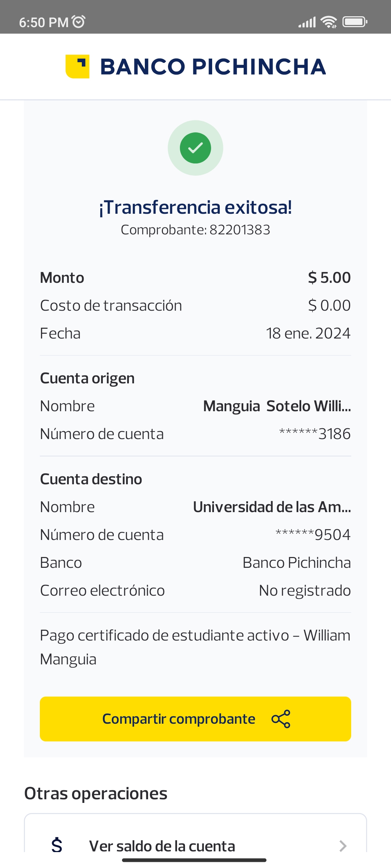Tap the dollar sign icon under Otras operaciones

coord(57,846)
